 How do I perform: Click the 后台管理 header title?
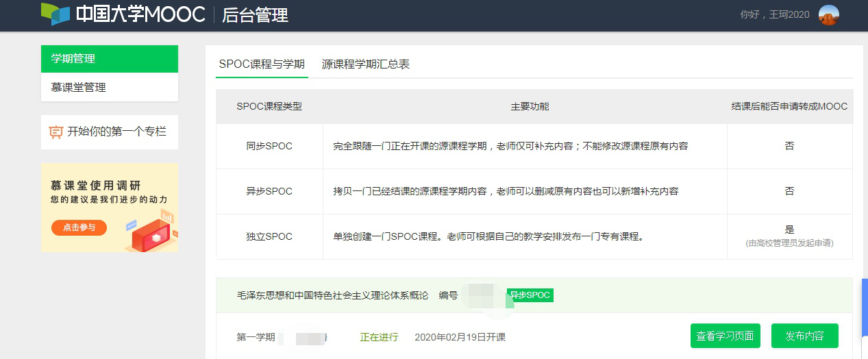(x=255, y=15)
